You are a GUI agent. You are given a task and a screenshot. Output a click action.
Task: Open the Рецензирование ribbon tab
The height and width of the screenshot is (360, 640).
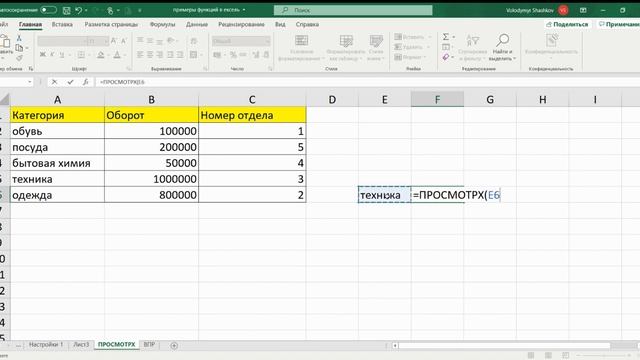[x=241, y=24]
